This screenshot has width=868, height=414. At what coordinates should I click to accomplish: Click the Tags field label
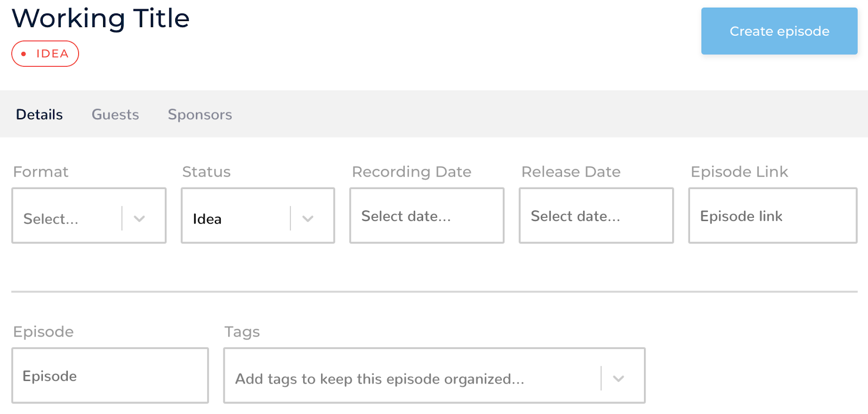point(242,332)
